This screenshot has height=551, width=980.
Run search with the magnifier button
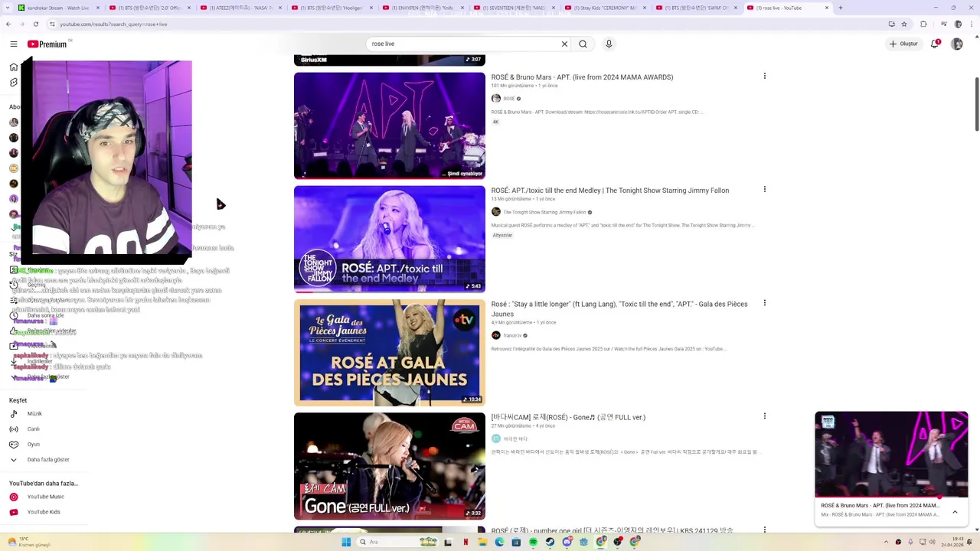(x=583, y=44)
